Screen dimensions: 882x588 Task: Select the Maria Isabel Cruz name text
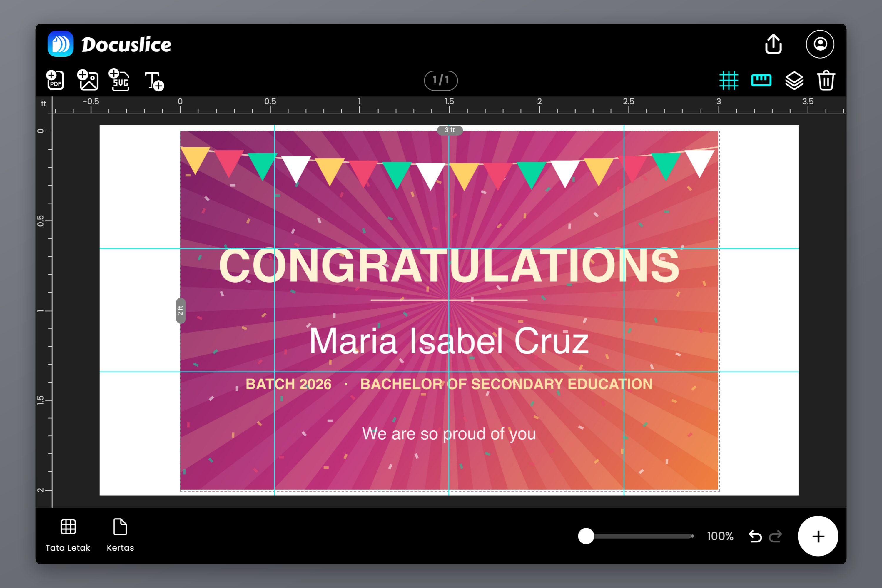449,340
